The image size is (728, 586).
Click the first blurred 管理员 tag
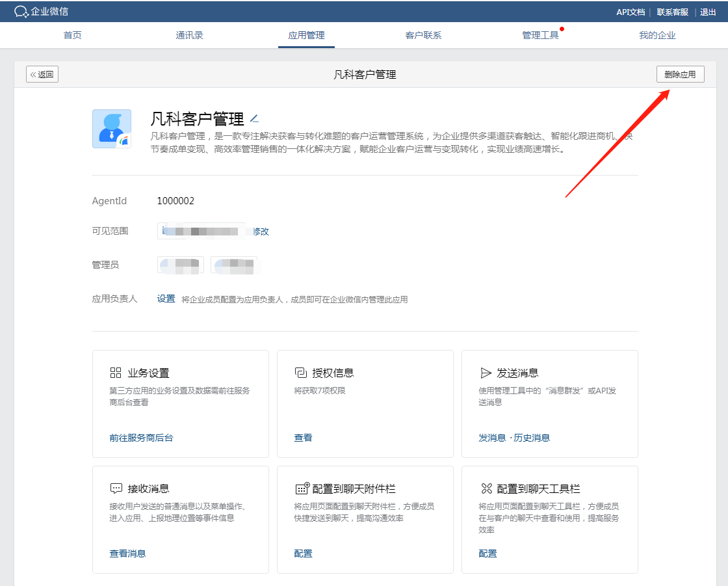pos(181,265)
